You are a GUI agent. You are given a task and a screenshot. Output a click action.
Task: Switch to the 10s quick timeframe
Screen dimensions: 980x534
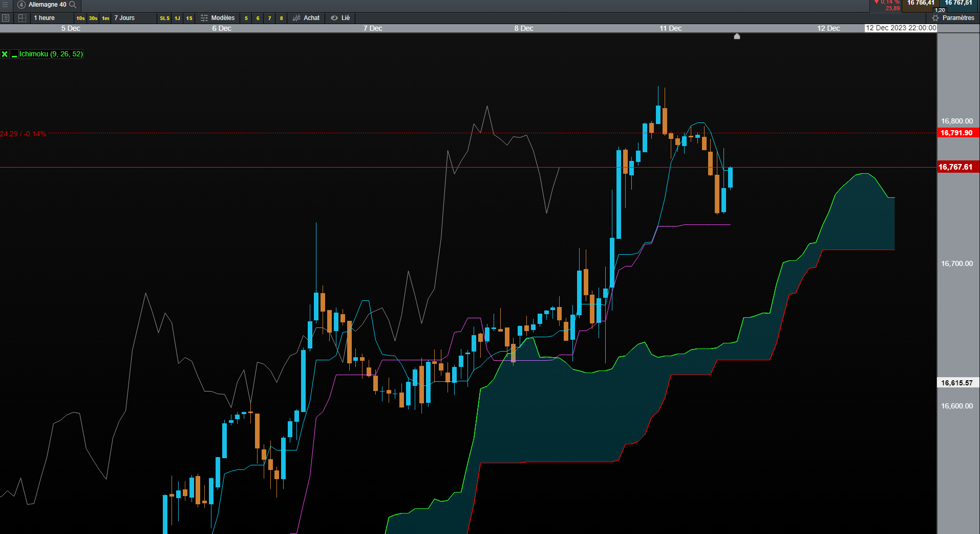coord(80,18)
